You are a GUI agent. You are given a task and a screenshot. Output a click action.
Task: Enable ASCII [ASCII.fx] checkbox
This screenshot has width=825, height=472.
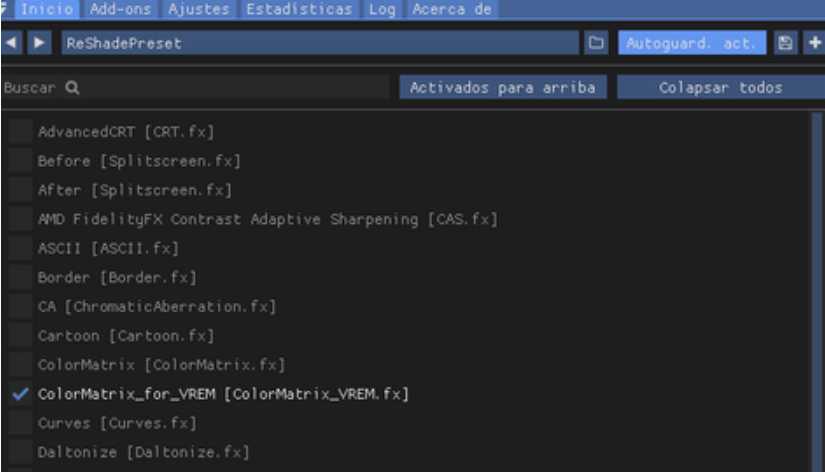(x=20, y=248)
